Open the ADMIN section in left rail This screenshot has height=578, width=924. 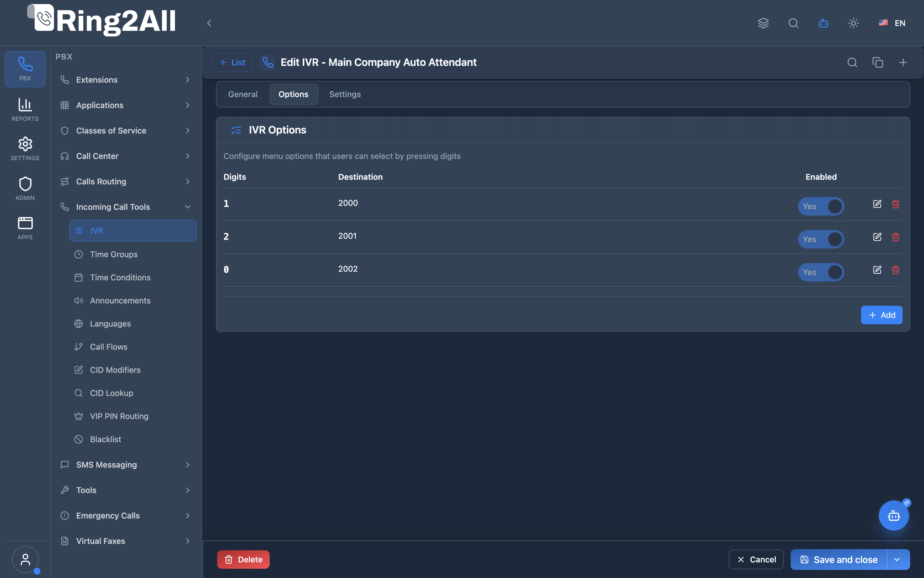[25, 188]
